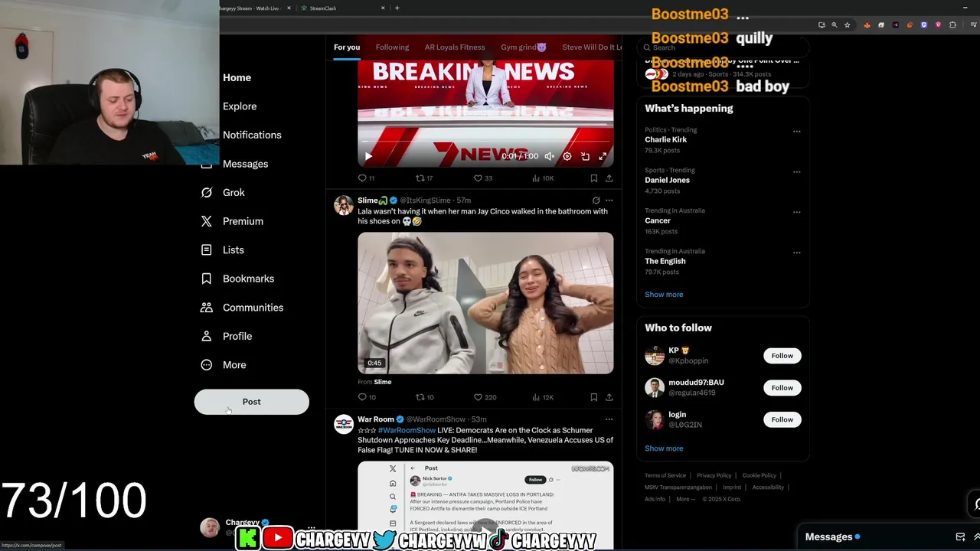
Task: Follow moudud97:BAU account
Action: [782, 388]
